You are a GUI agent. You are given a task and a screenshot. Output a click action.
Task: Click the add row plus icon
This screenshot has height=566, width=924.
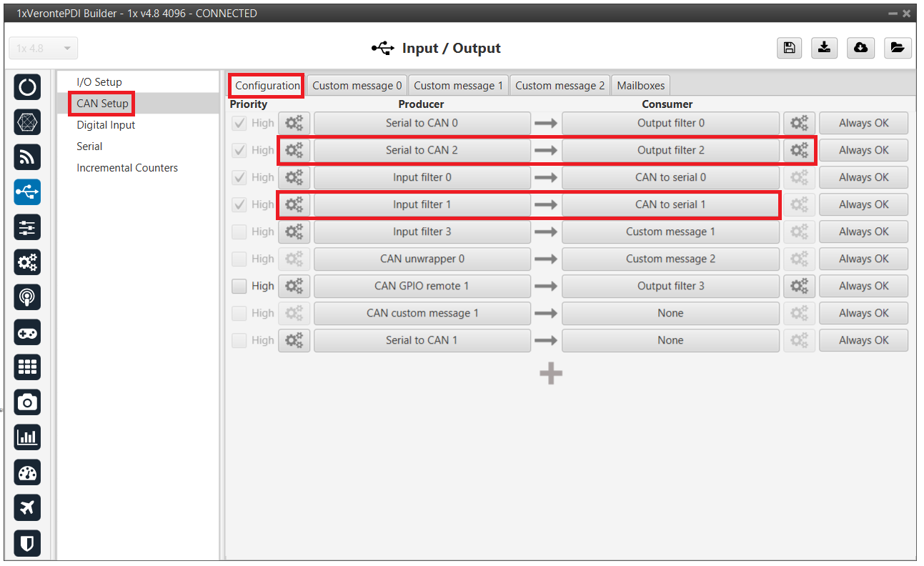point(550,373)
